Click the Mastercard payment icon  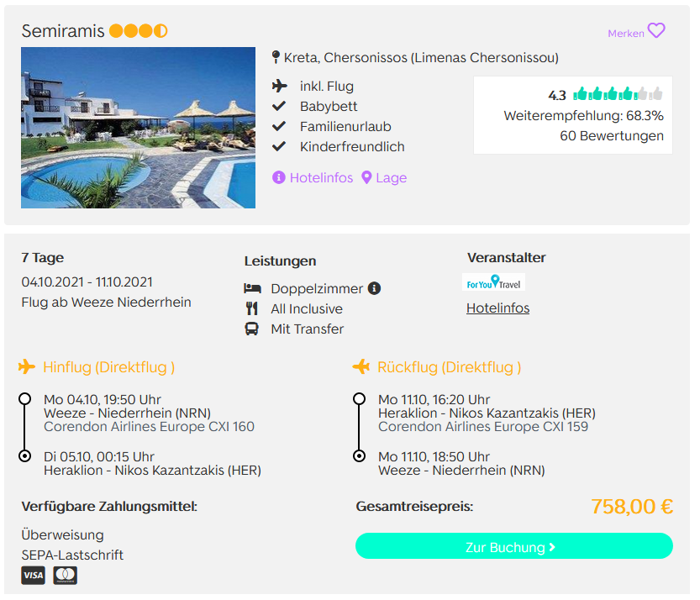tap(66, 576)
